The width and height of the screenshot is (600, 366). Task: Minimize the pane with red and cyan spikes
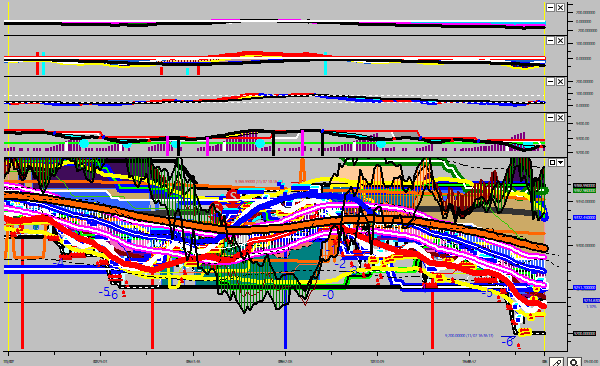click(550, 40)
